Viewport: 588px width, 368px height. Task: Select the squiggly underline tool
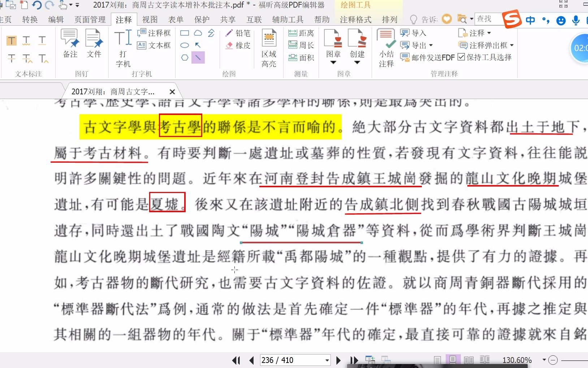[26, 40]
